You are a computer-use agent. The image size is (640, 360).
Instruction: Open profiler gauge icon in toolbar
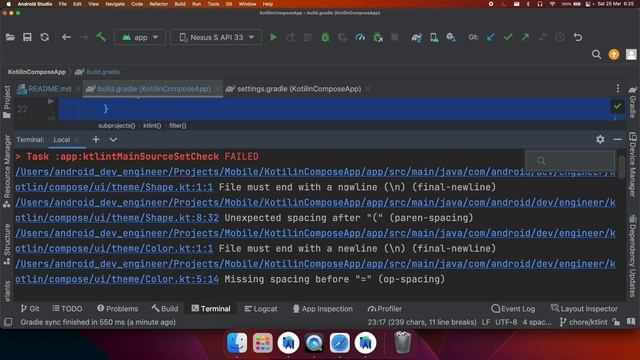point(360,38)
